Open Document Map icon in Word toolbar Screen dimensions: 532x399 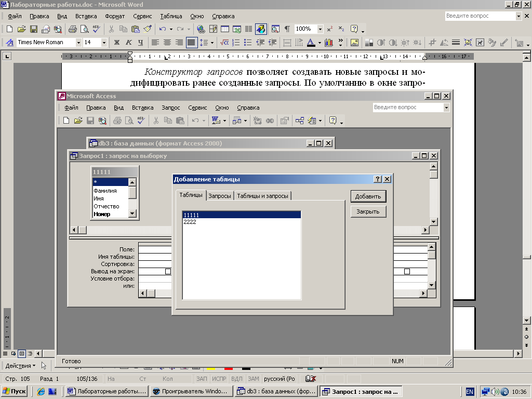(275, 29)
